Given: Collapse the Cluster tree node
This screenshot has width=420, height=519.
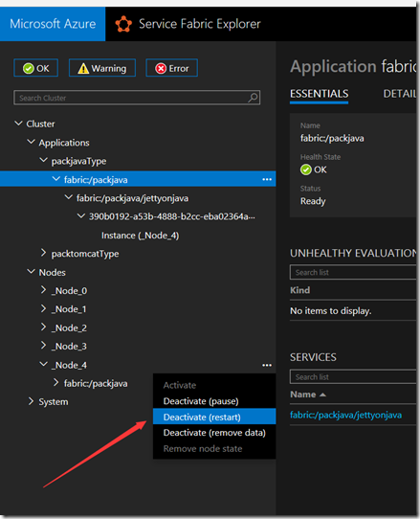Looking at the screenshot, I should pyautogui.click(x=19, y=124).
